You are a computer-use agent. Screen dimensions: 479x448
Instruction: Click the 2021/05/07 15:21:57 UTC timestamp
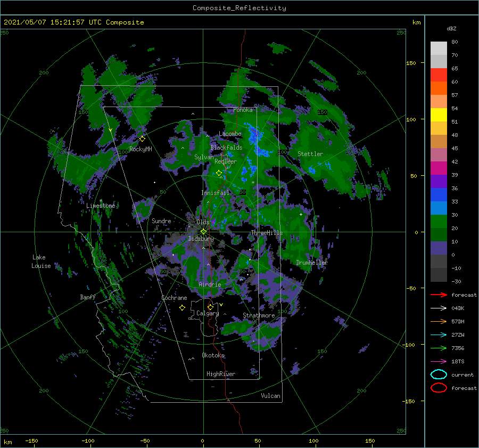[53, 22]
